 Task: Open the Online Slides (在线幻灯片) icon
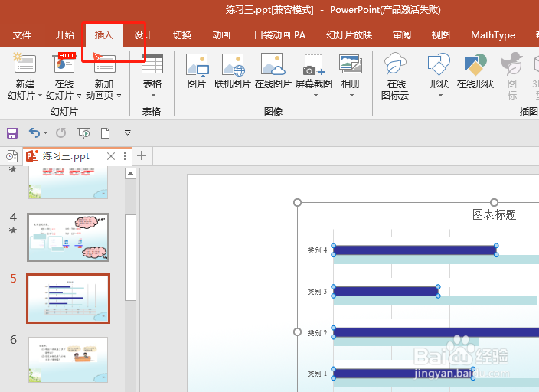click(x=64, y=63)
